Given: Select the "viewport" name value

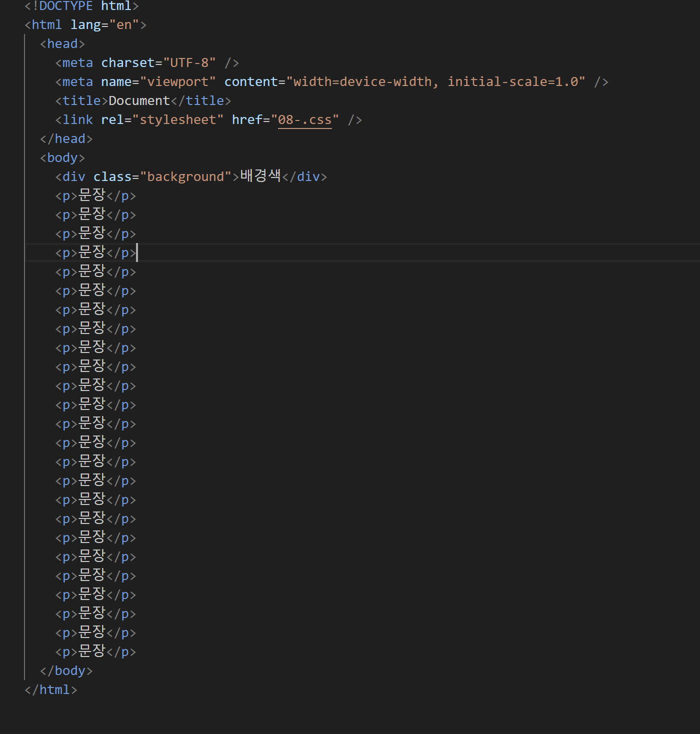Looking at the screenshot, I should pyautogui.click(x=178, y=82).
